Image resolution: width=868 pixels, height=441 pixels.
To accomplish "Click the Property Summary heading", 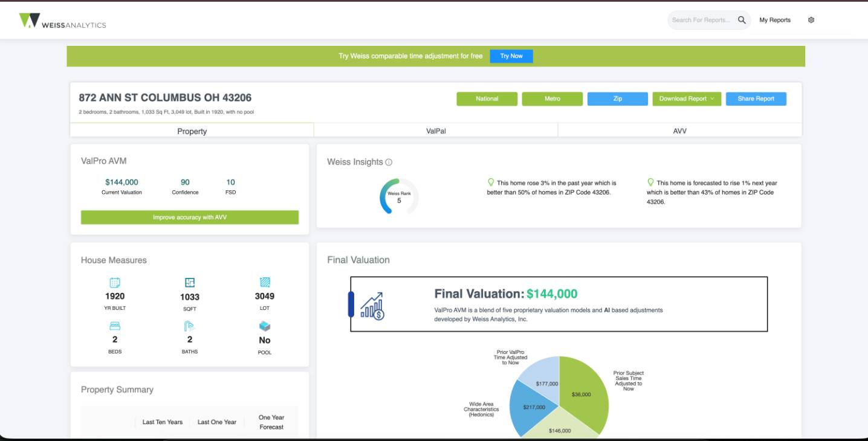I will (117, 390).
